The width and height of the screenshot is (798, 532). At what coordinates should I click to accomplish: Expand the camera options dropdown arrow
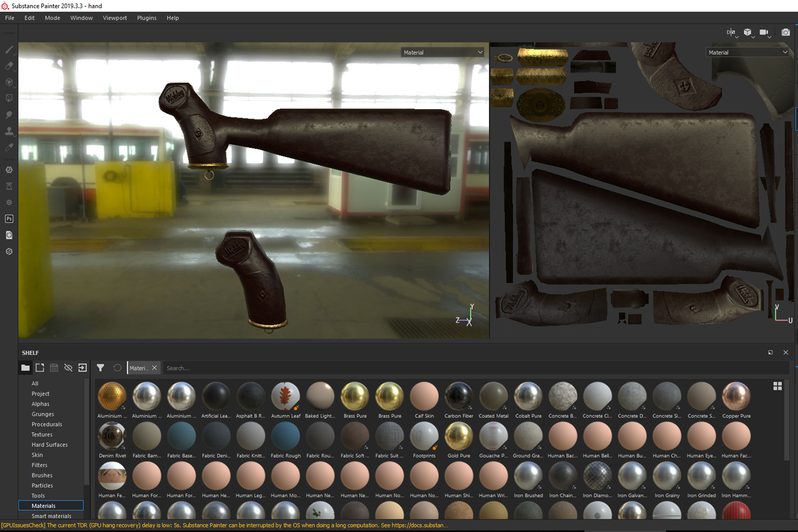click(x=769, y=37)
